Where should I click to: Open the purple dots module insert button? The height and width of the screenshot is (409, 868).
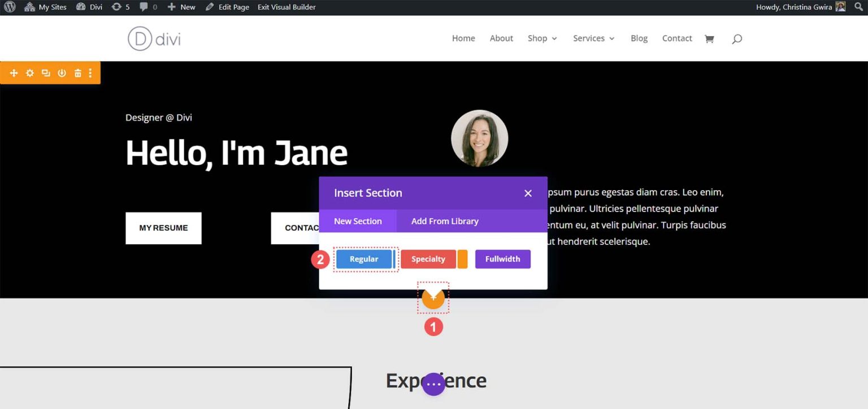coord(433,384)
